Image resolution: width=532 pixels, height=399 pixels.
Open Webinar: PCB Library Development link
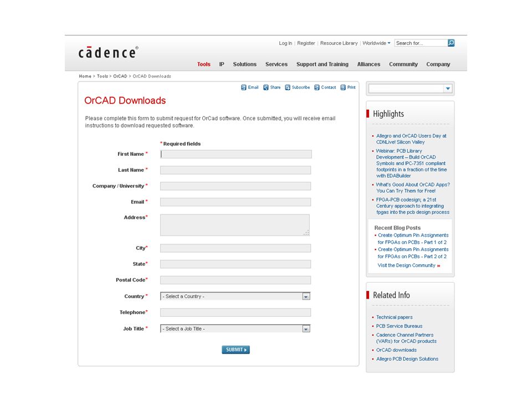coord(411,163)
